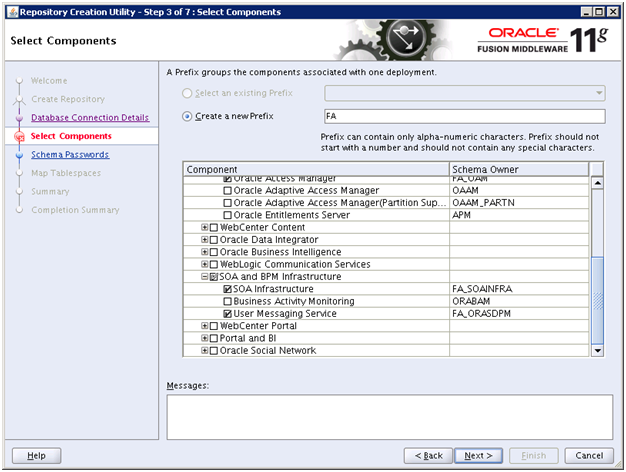Check the Oracle Business Intelligence checkbox

click(x=214, y=253)
